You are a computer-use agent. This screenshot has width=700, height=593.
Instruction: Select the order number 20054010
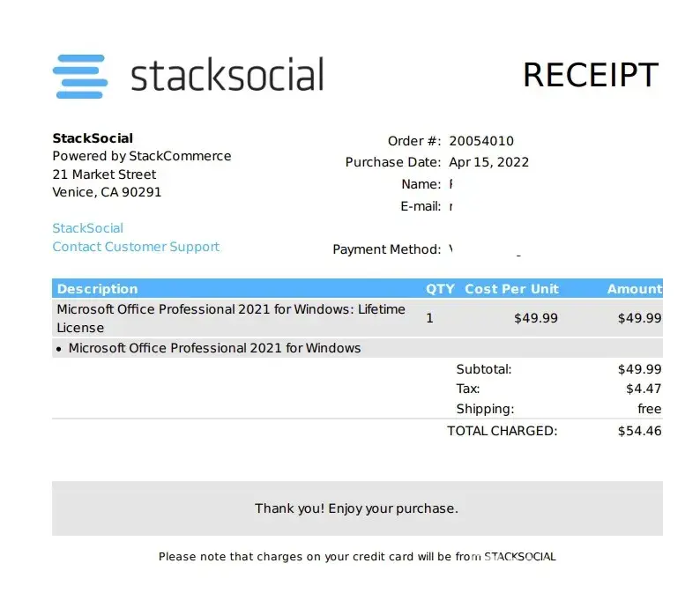[481, 141]
